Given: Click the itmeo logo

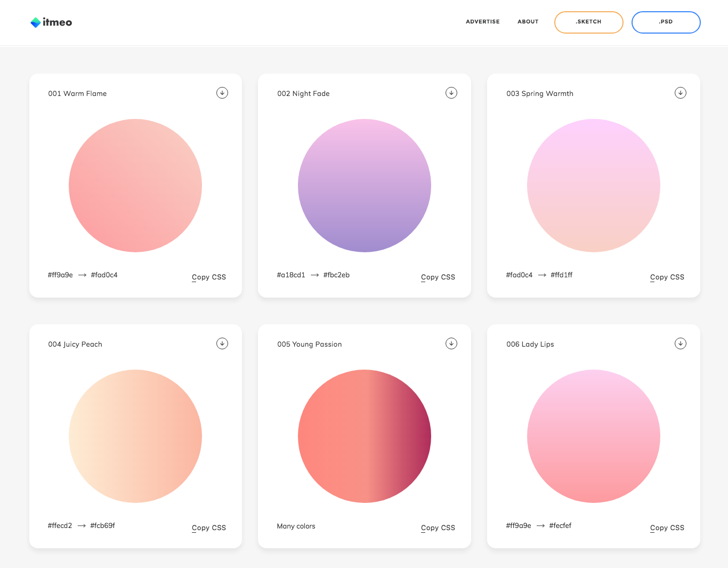Looking at the screenshot, I should (51, 22).
